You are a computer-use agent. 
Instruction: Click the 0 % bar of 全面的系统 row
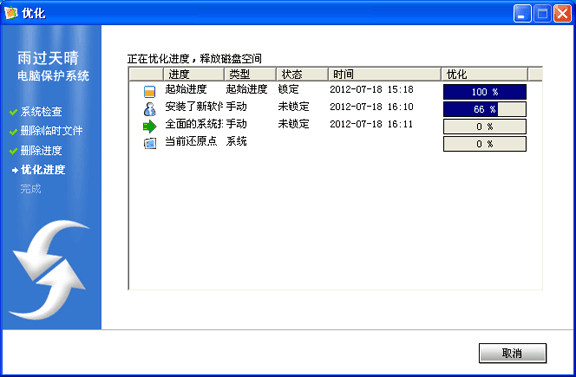pyautogui.click(x=485, y=126)
